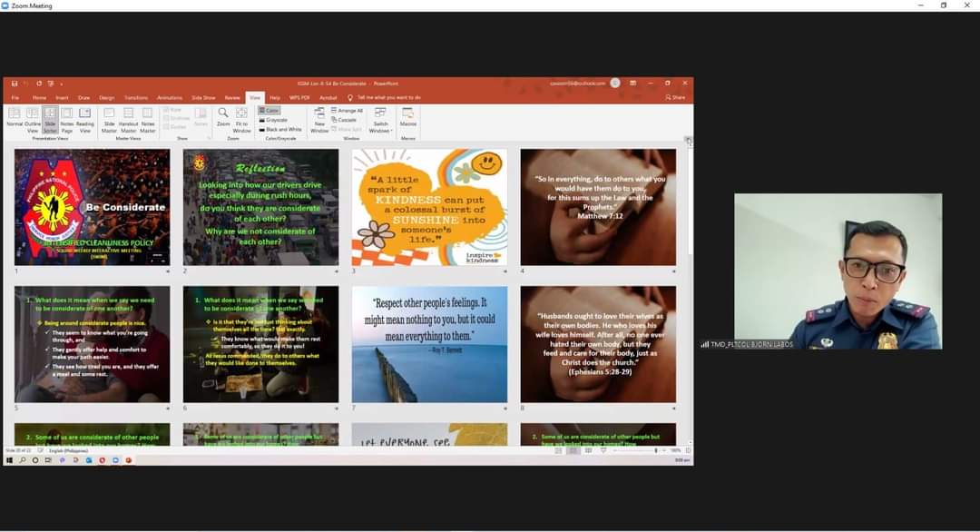Viewport: 980px width, 532px height.
Task: Click the account avatar in title bar
Action: pos(615,84)
